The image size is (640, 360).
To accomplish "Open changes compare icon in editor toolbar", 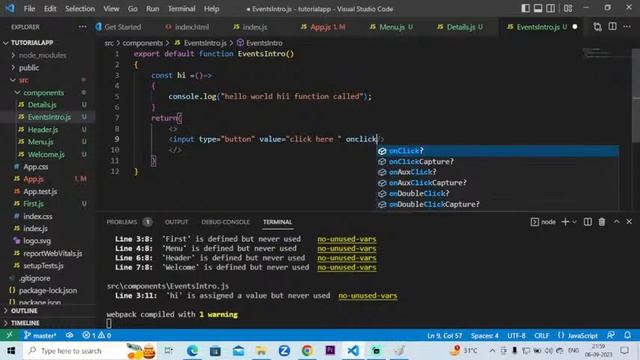I will click(597, 27).
